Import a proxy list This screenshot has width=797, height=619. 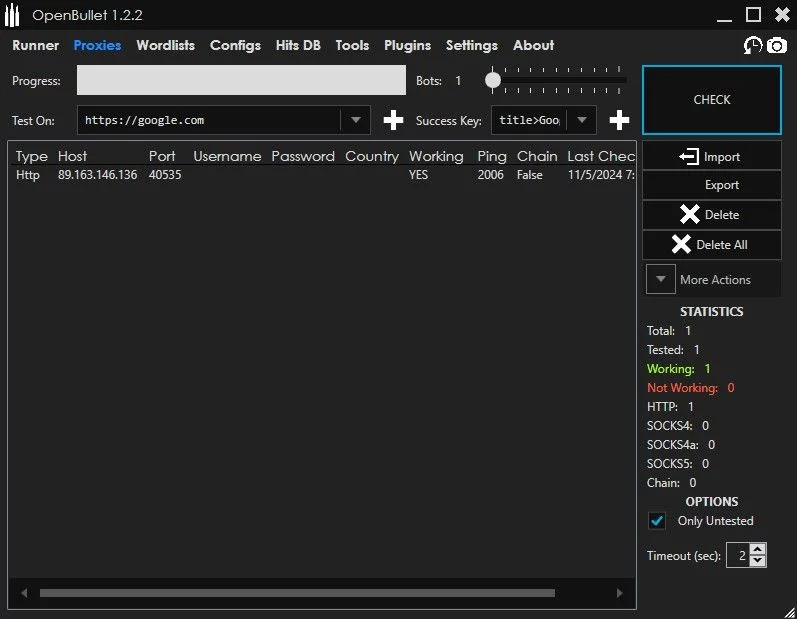point(712,156)
